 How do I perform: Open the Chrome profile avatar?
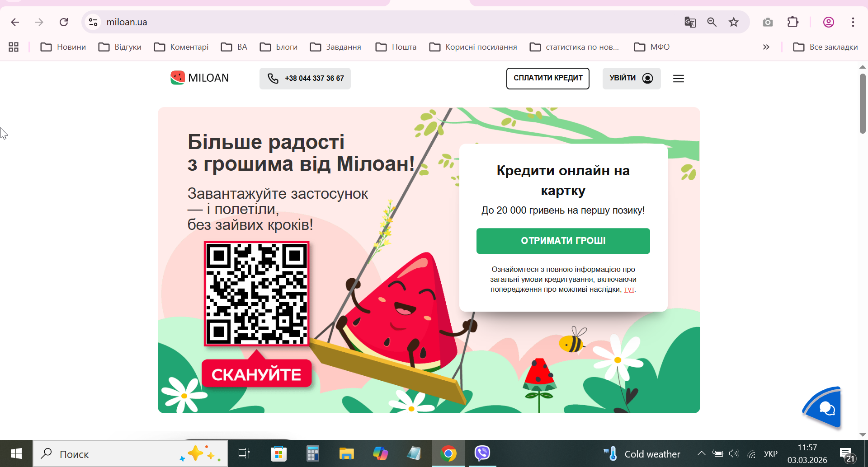[x=829, y=22]
